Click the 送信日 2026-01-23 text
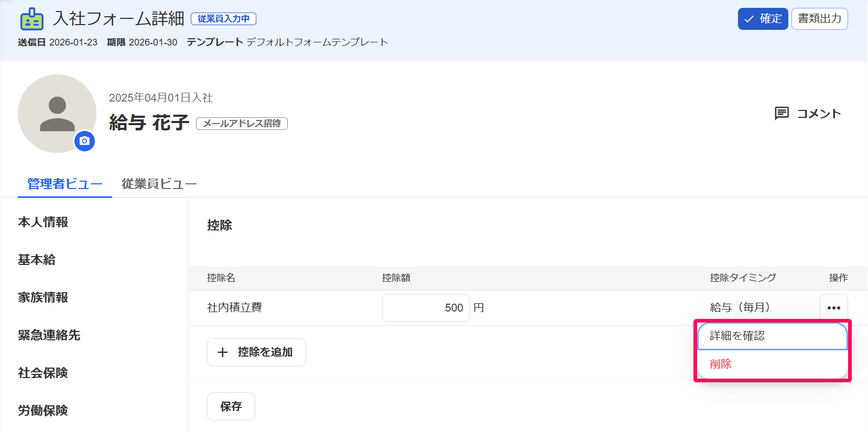The width and height of the screenshot is (868, 432). tap(58, 42)
